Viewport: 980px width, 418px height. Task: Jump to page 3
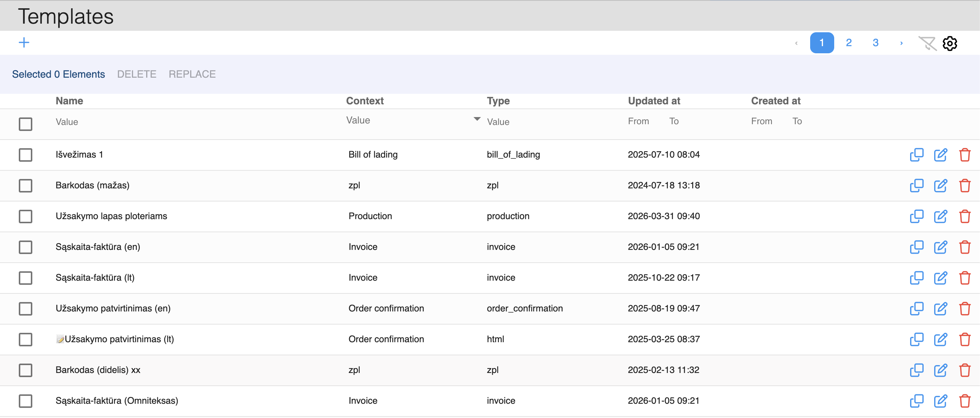pyautogui.click(x=876, y=43)
